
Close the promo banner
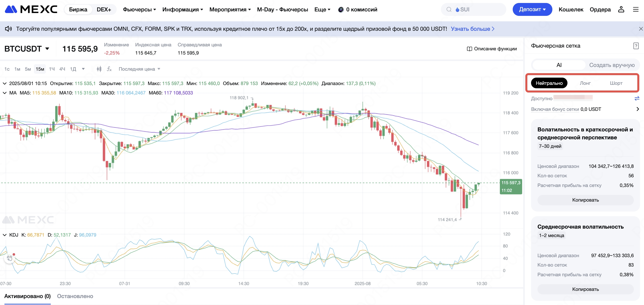click(x=641, y=29)
